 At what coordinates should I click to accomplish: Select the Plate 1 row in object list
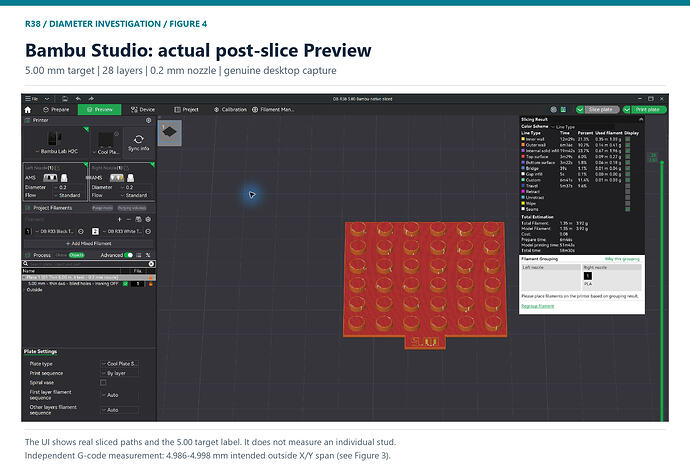(88, 277)
